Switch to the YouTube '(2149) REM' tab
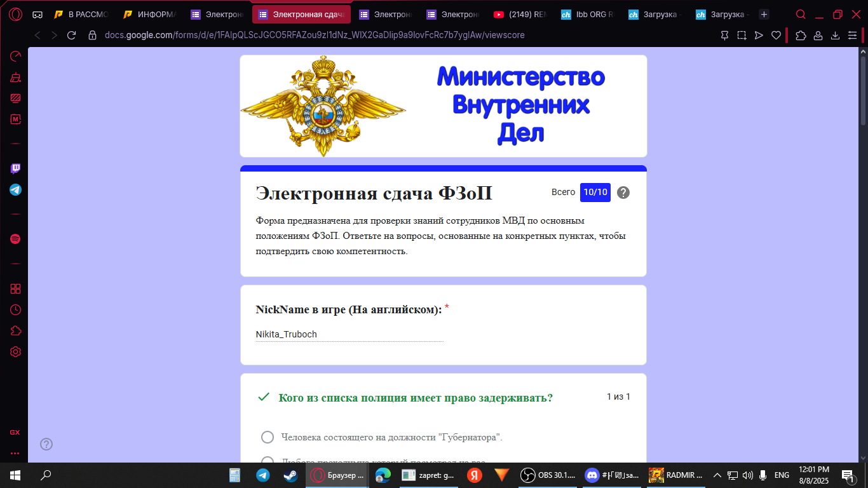 coord(521,14)
